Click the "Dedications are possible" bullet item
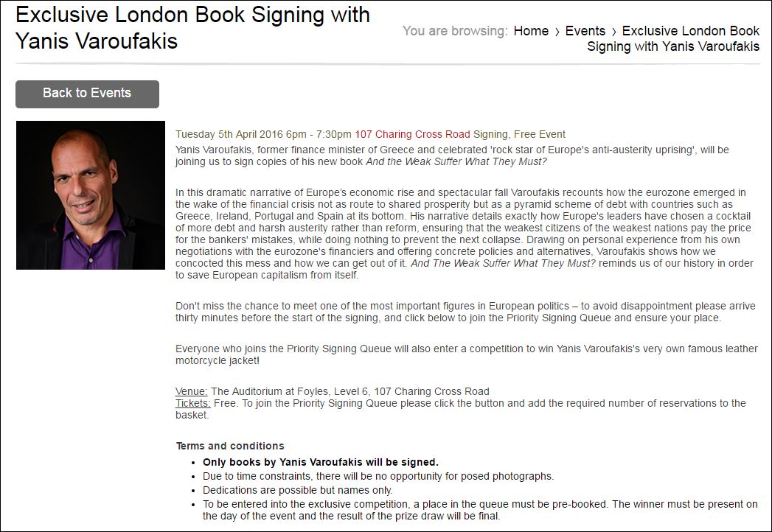This screenshot has width=772, height=532. pyautogui.click(x=298, y=490)
